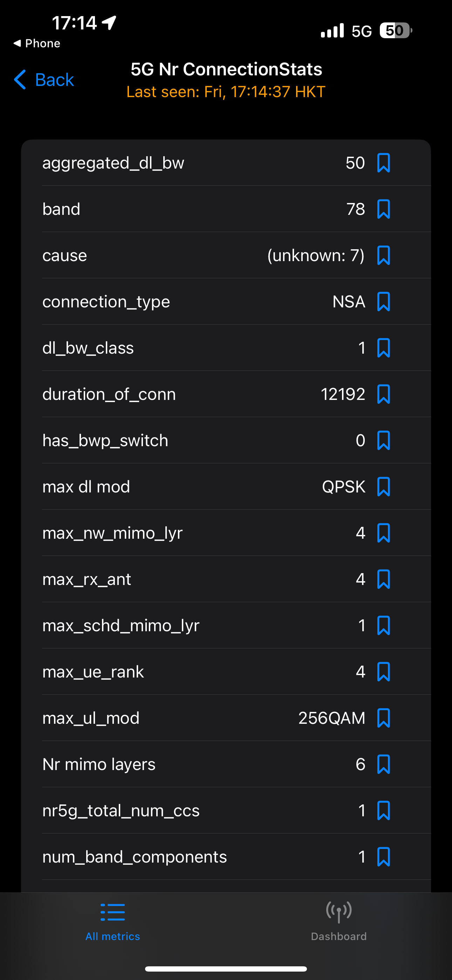Bookmark the dl_bw_class metric
Image resolution: width=452 pixels, height=980 pixels.
point(383,348)
